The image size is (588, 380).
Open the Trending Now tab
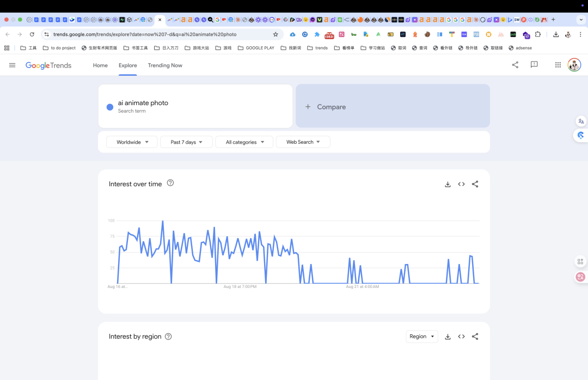click(x=165, y=65)
